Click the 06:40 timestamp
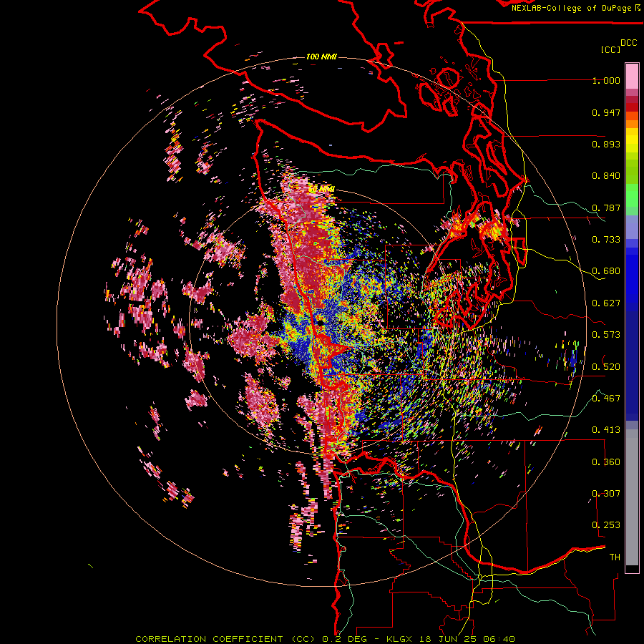 coord(499,639)
